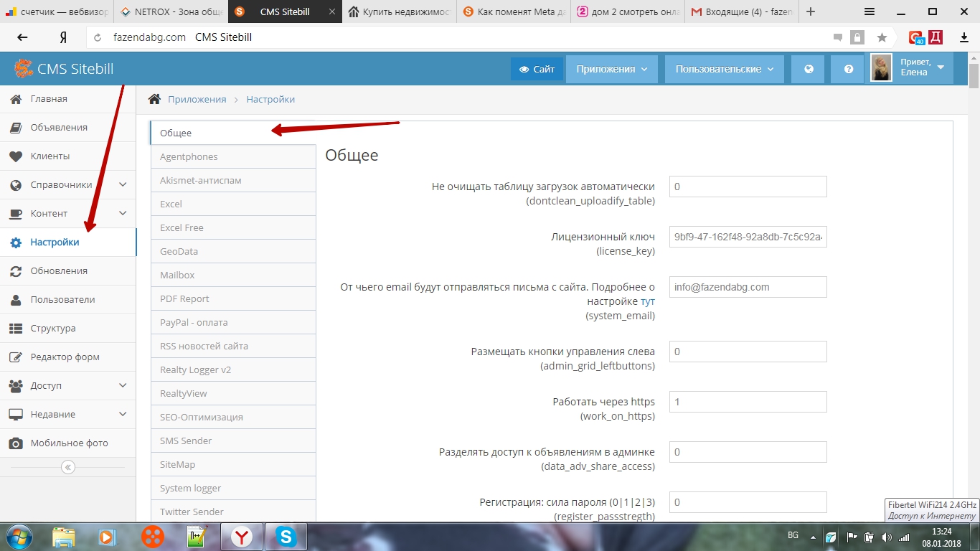Open the Пользовательские dropdown menu
Screen dimensions: 980x551
point(724,70)
